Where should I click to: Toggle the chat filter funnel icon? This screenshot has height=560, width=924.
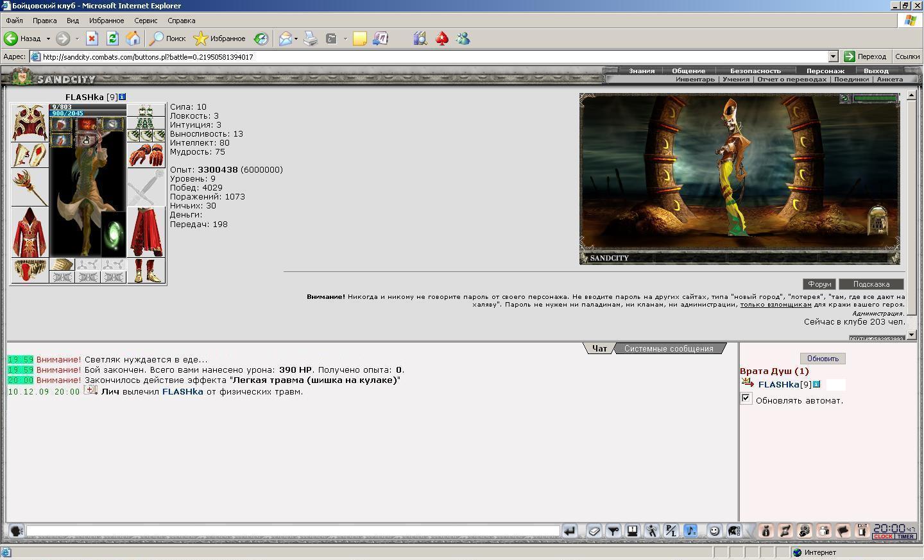coord(613,530)
